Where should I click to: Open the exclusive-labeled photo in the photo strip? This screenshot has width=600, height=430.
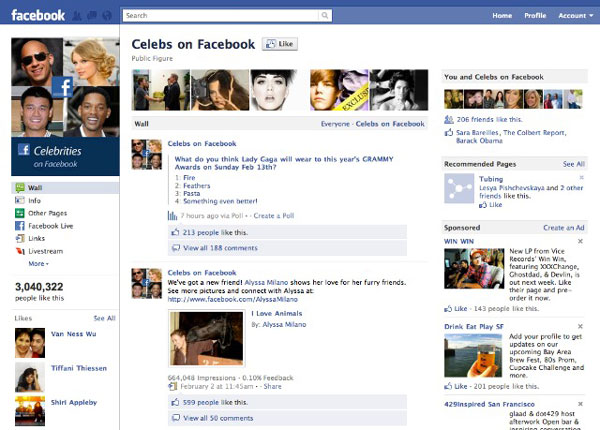point(339,90)
